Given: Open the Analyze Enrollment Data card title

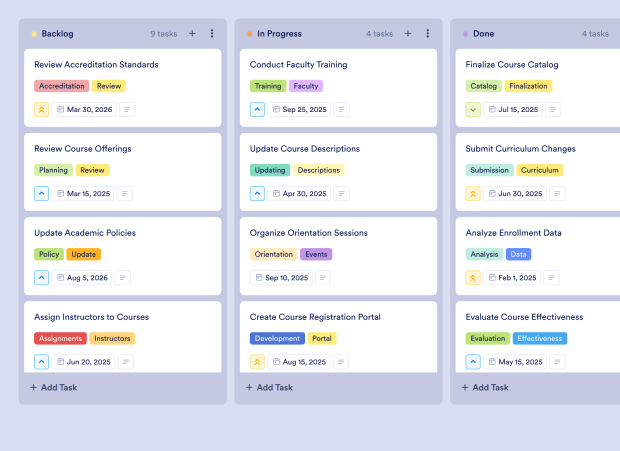Looking at the screenshot, I should (513, 233).
